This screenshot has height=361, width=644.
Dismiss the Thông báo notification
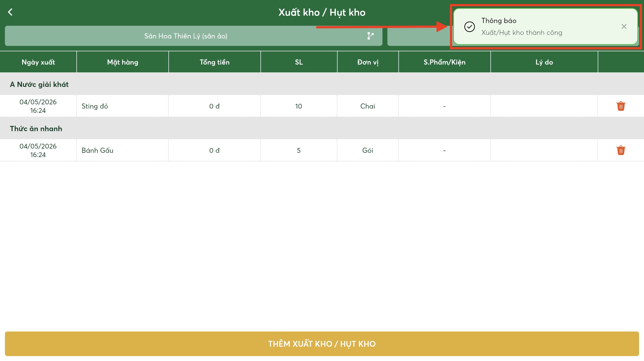coord(624,27)
